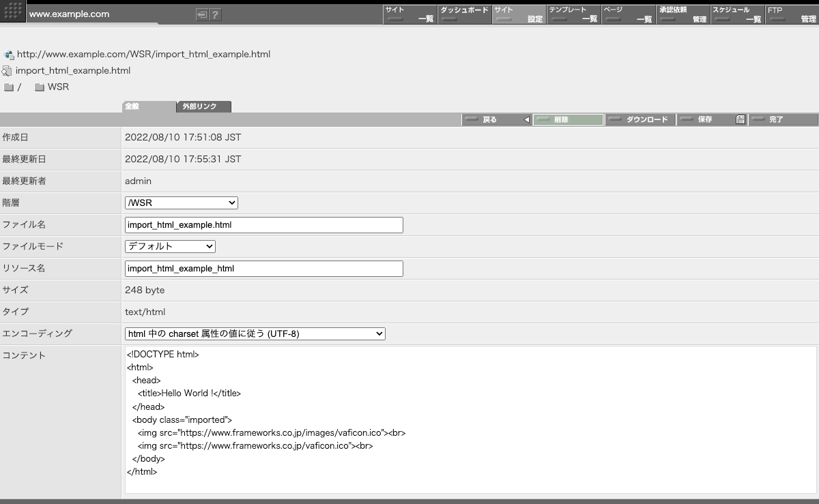Open help via question mark icon
The height and width of the screenshot is (504, 819).
[x=215, y=14]
